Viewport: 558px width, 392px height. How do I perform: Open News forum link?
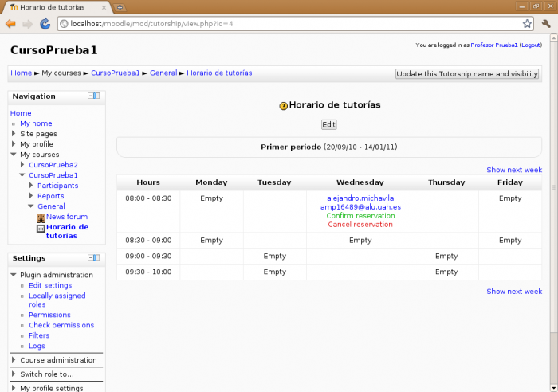click(67, 217)
